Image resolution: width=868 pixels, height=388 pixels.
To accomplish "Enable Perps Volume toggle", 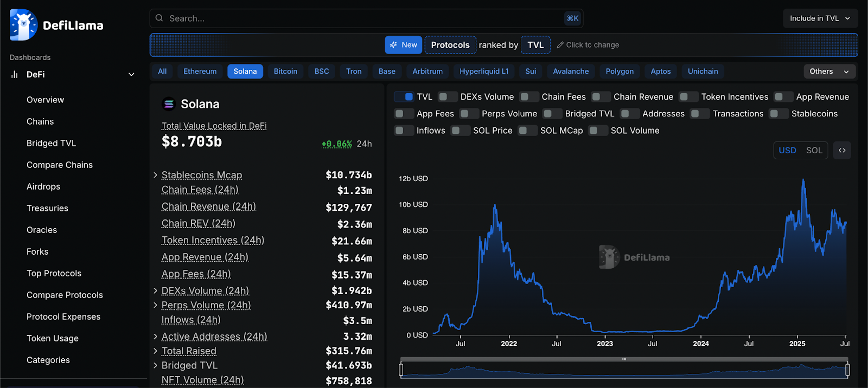I will (x=469, y=114).
